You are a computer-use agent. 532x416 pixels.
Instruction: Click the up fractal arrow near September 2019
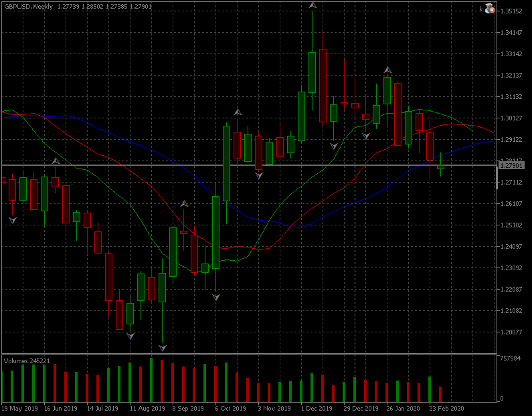184,203
